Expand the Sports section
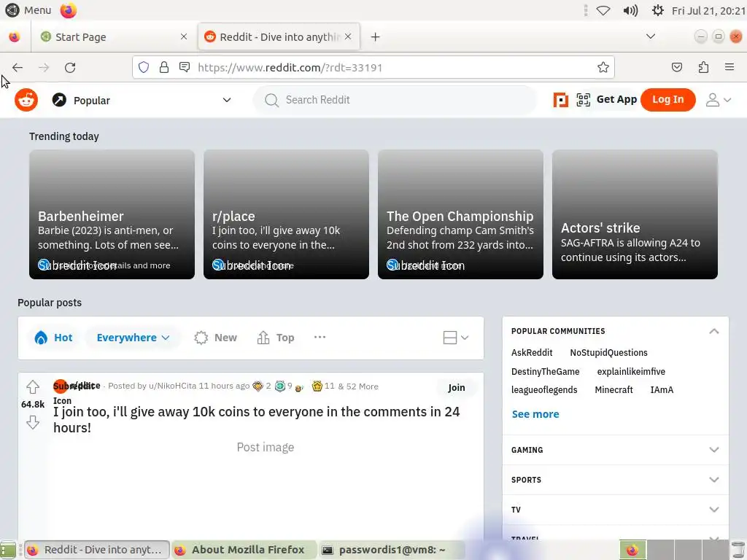 (616, 480)
